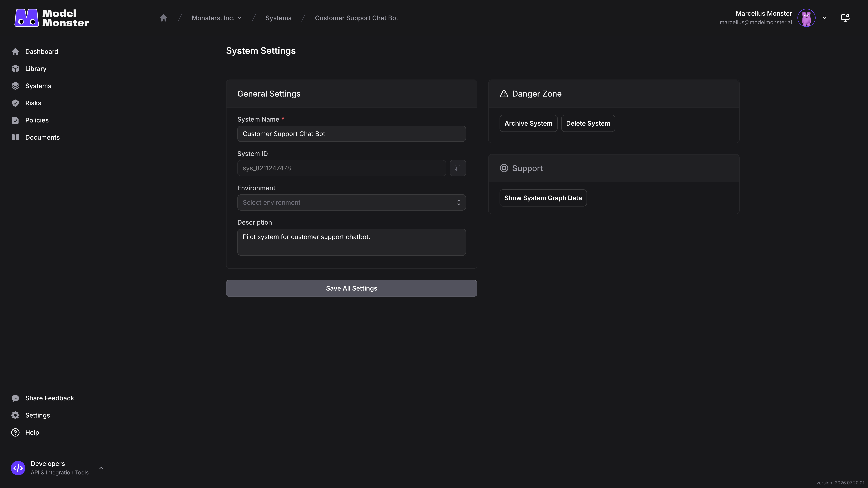
Task: Click the version 2026.07.20.01 text
Action: pyautogui.click(x=840, y=483)
